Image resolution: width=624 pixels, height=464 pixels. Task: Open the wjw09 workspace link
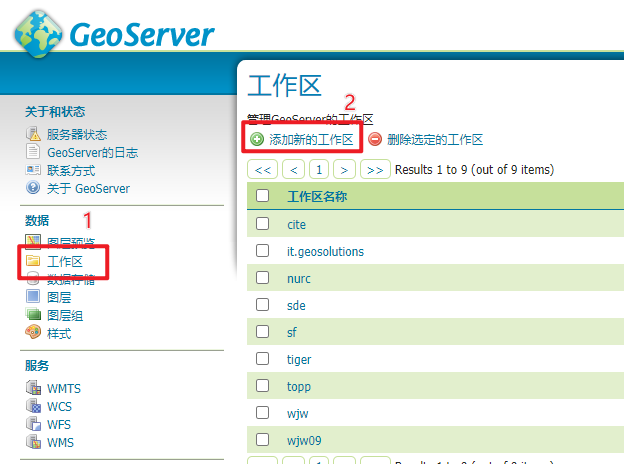tap(304, 441)
